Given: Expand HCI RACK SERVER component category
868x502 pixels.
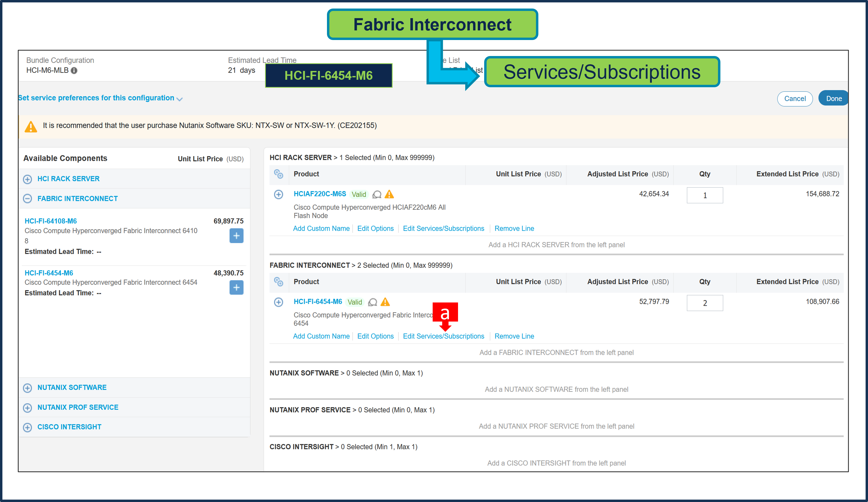Looking at the screenshot, I should tap(27, 179).
